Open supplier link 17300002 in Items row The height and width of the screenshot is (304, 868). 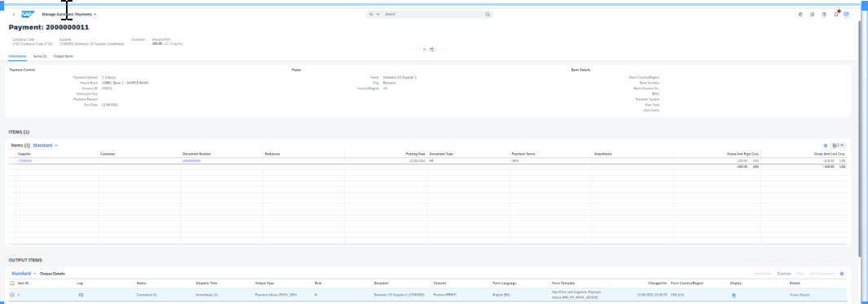coord(25,161)
